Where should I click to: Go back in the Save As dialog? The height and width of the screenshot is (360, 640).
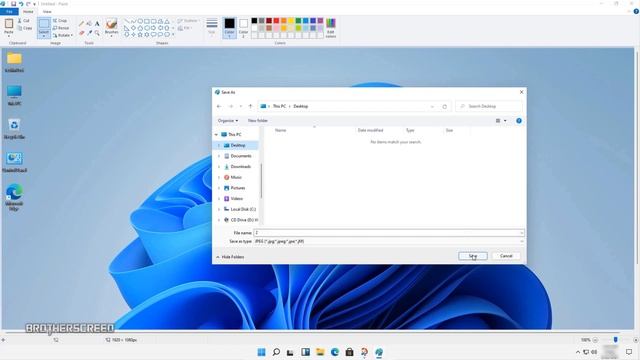pos(219,106)
